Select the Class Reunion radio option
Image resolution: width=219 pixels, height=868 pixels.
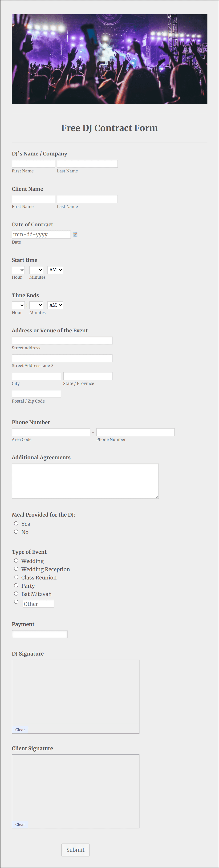tap(16, 577)
